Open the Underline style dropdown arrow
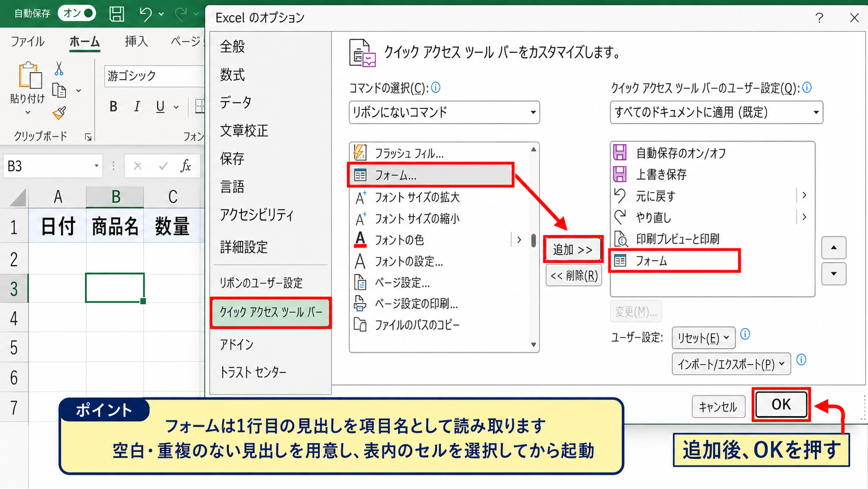This screenshot has height=489, width=868. click(177, 108)
